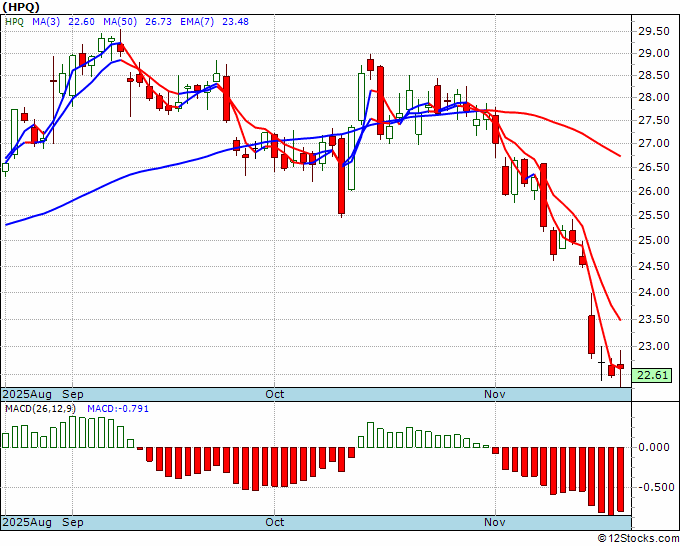This screenshot has height=546, width=680.
Task: Click the 29.50 price axis label
Action: coord(654,31)
